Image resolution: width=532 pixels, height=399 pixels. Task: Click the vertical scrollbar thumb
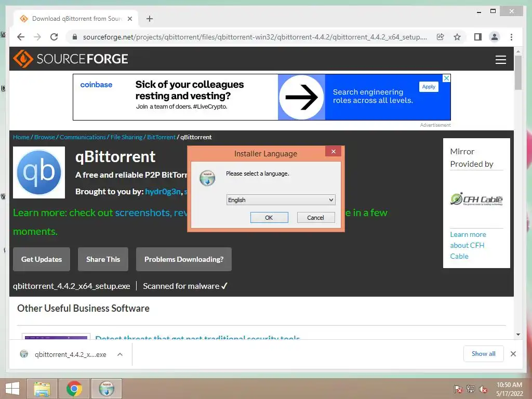(518, 73)
